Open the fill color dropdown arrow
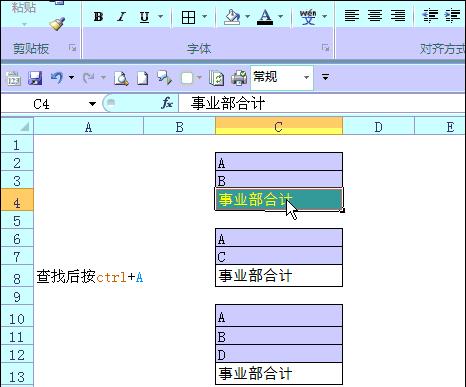 247,16
